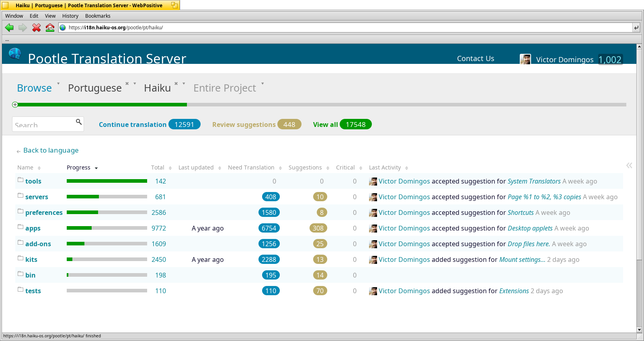Click Back to language link
644x341 pixels.
tap(51, 150)
